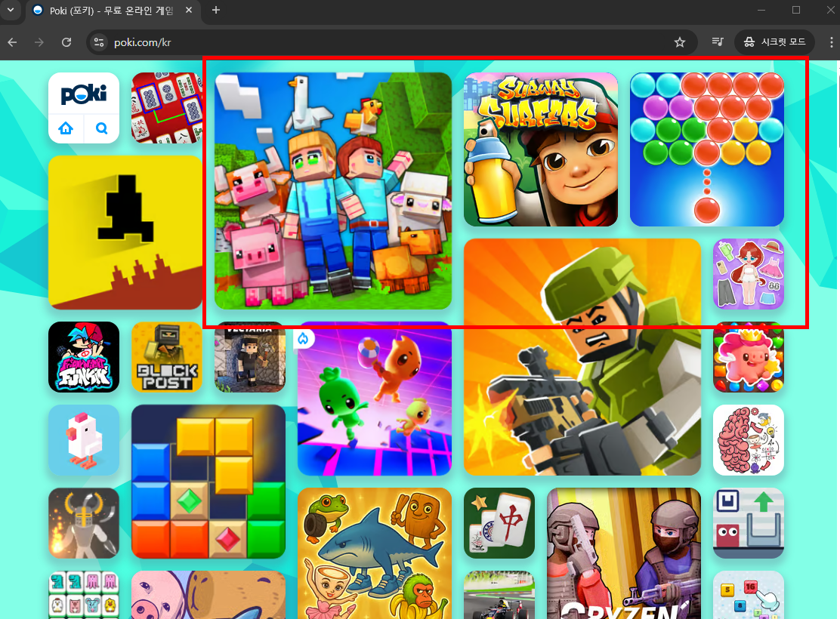This screenshot has width=840, height=619.
Task: Open the animal tile-matching game thumbnail
Action: [x=84, y=595]
